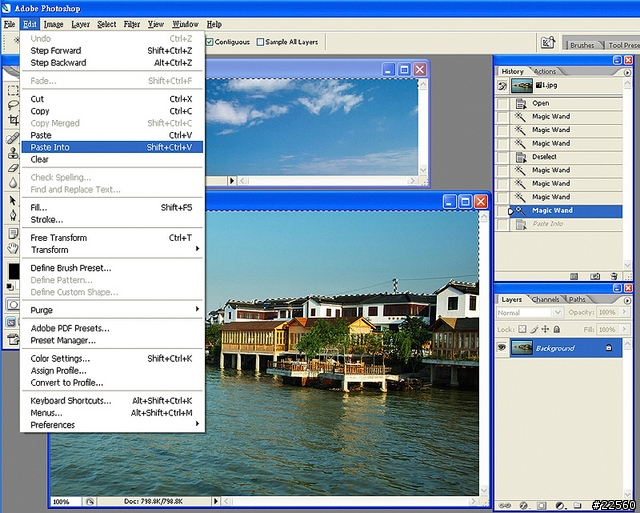Toggle lock all padlock icon
Viewport: 640px width, 513px height.
tap(557, 329)
